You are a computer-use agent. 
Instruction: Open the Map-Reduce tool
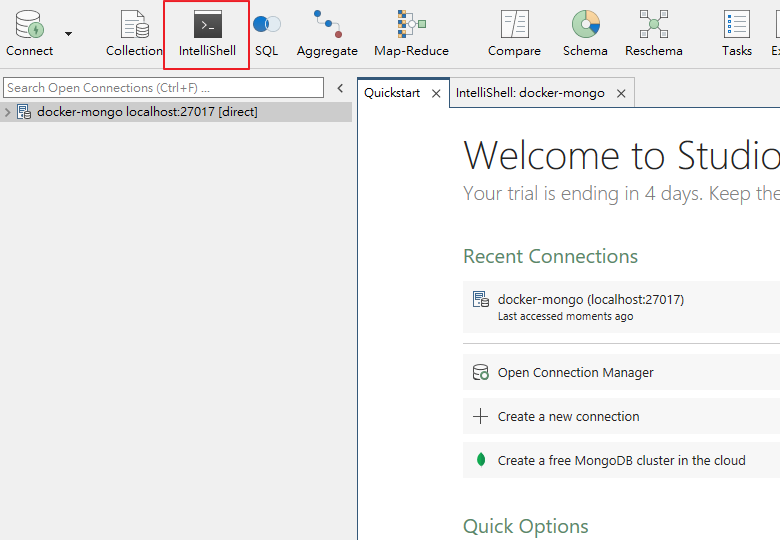[411, 34]
